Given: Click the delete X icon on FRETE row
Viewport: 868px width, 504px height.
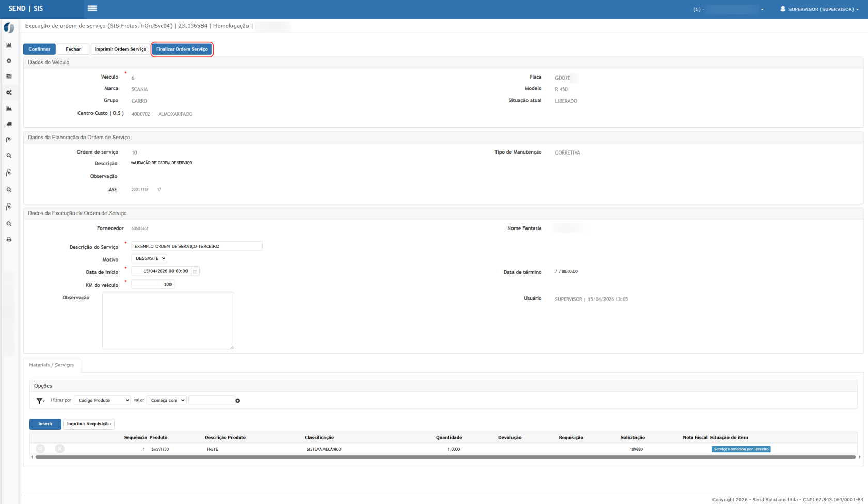Looking at the screenshot, I should 60,449.
